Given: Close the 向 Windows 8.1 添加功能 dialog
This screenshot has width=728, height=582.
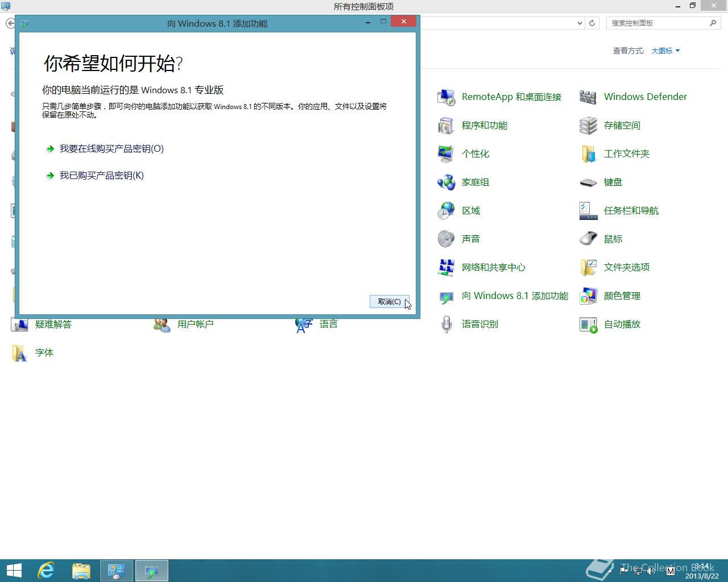Looking at the screenshot, I should tap(403, 22).
